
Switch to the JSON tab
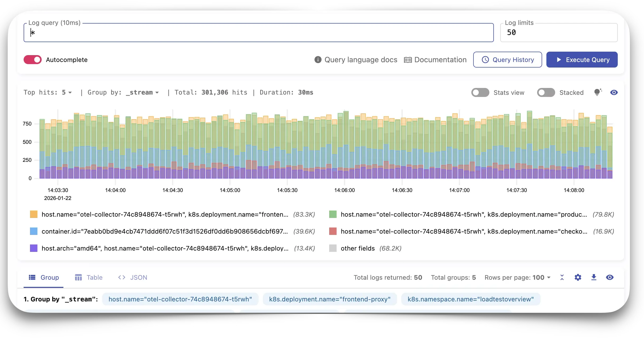click(133, 277)
